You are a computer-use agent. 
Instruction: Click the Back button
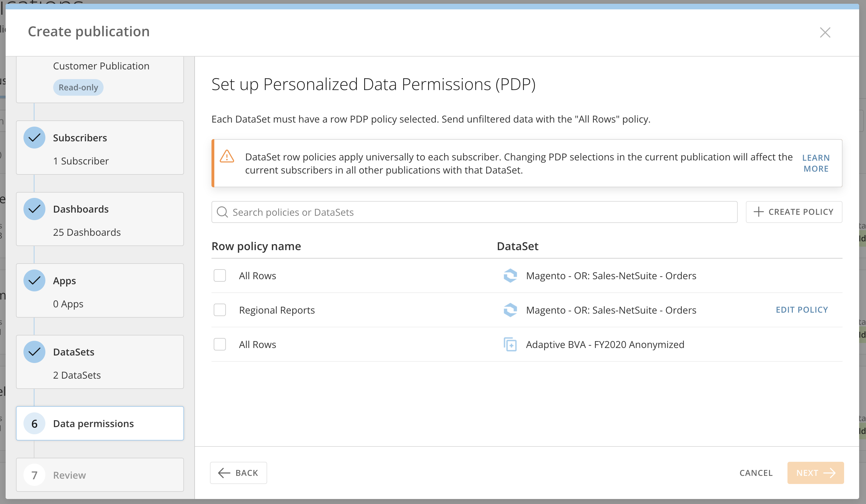238,473
